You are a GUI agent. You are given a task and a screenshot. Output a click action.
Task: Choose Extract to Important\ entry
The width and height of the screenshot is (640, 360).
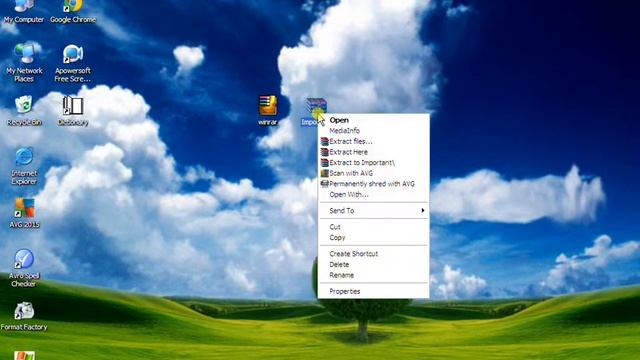pyautogui.click(x=373, y=162)
